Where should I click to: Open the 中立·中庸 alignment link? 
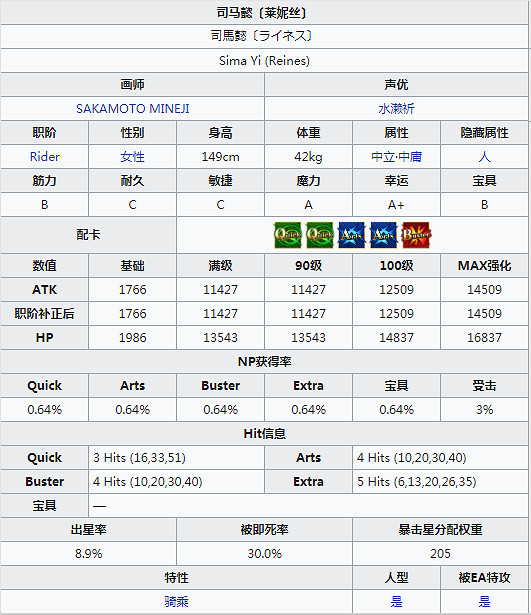coord(396,157)
